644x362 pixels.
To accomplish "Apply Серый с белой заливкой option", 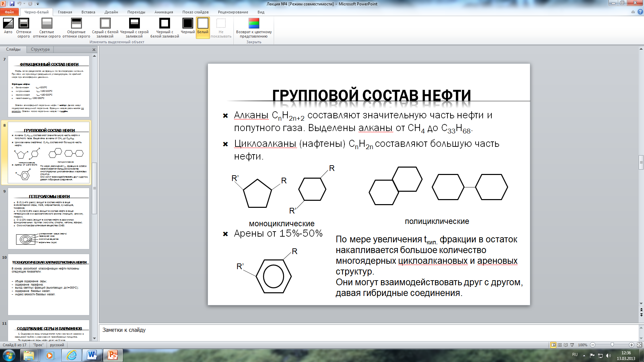I will [105, 23].
